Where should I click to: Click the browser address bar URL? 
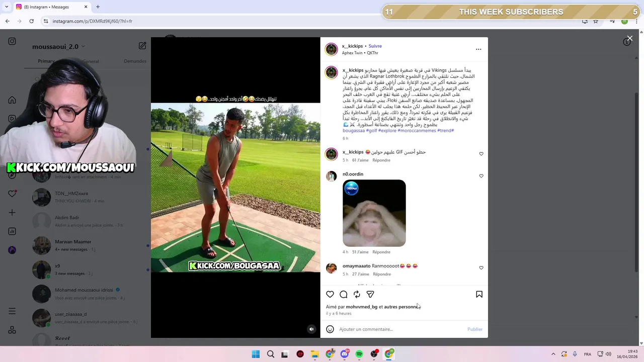93,21
